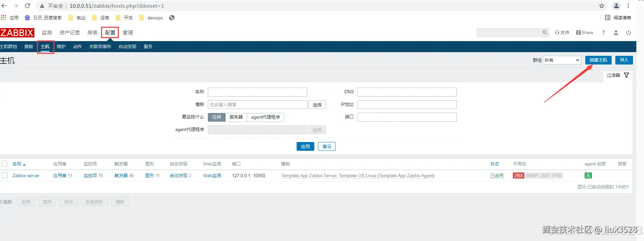Screen dimensions: 644x241
Task: Switch to the 自动发现 submenu tab
Action: [x=127, y=46]
